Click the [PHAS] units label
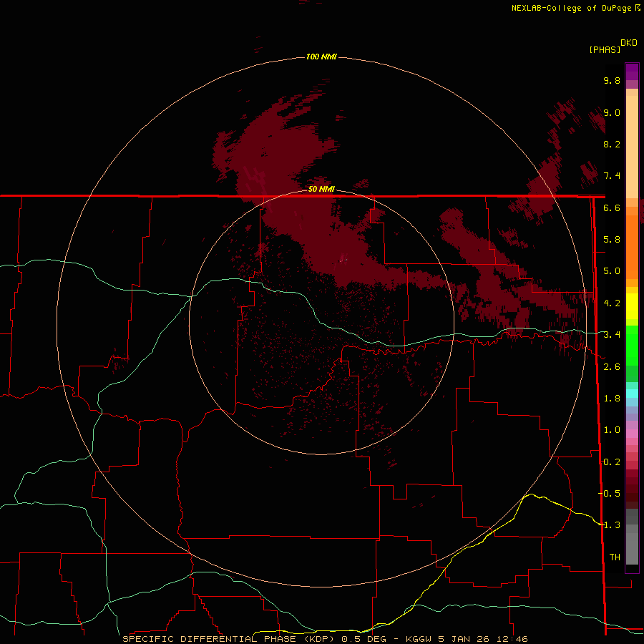Screen dimensions: 644x644 coord(605,49)
